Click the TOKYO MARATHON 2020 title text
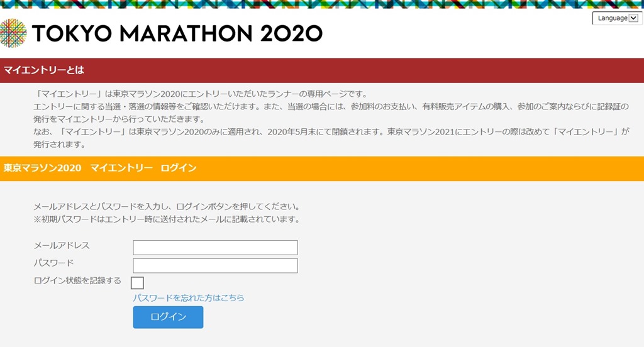The image size is (644, 347). 177,34
